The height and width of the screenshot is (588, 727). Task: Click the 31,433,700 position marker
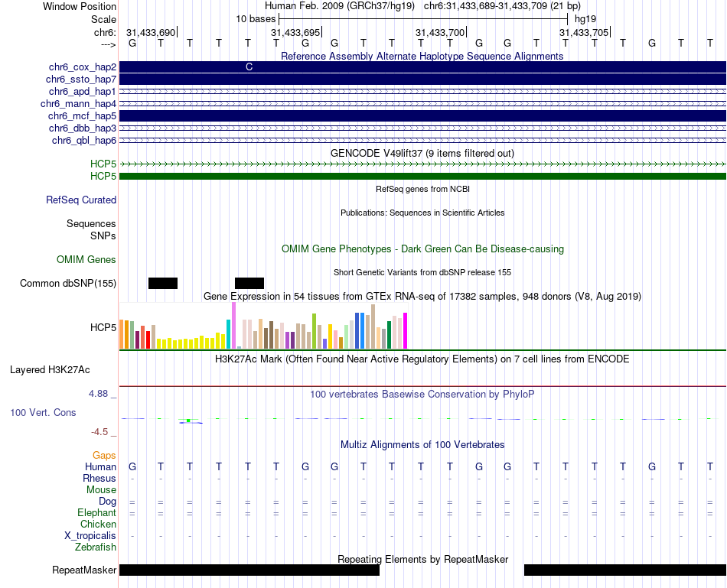tap(441, 32)
